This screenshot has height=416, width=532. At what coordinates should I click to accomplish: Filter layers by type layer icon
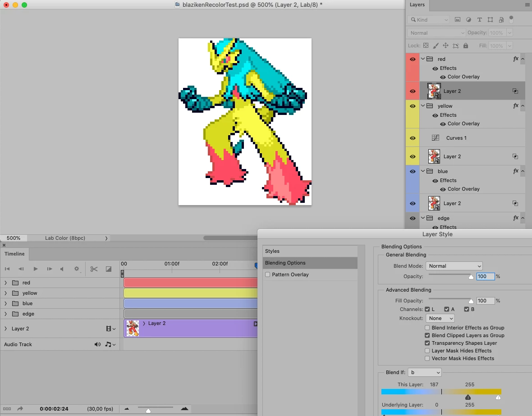click(x=479, y=20)
